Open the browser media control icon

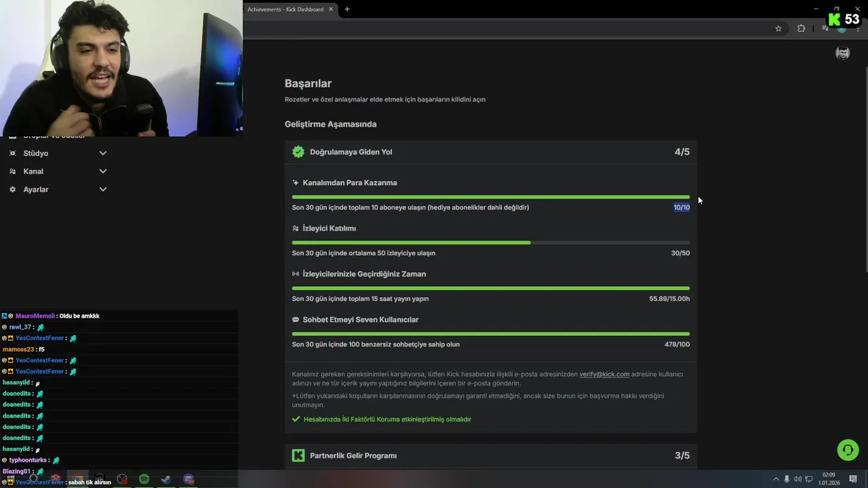pos(825,28)
